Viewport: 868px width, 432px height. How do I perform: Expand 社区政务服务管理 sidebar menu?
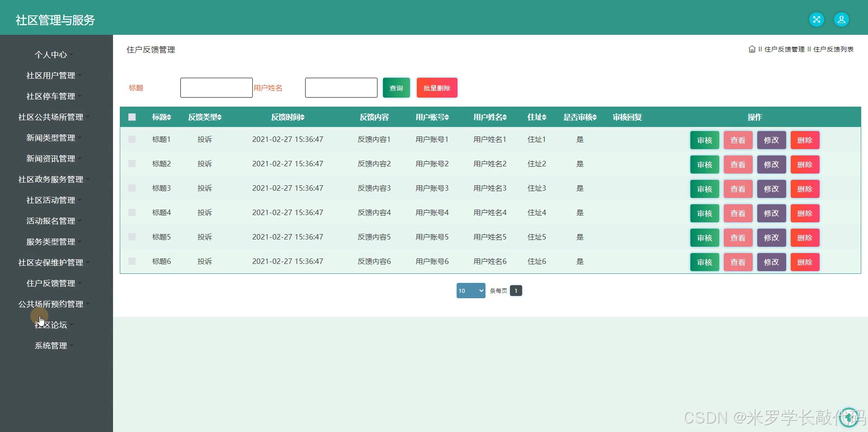[54, 179]
